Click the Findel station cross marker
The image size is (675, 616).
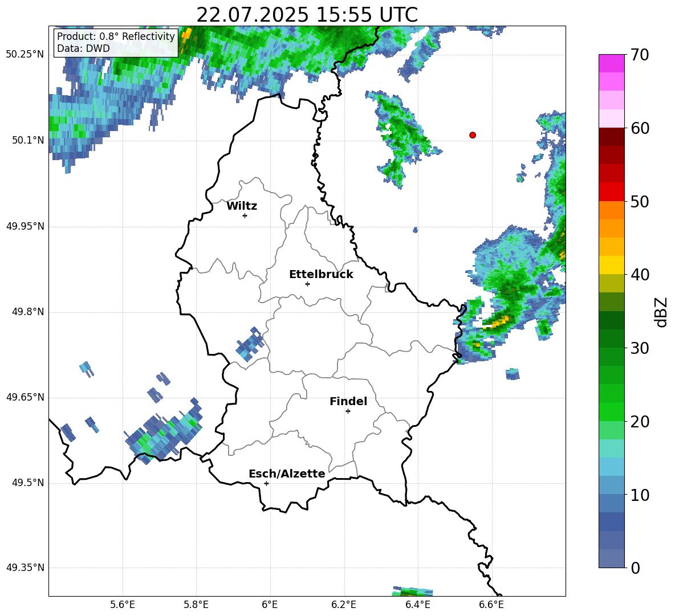pos(348,411)
